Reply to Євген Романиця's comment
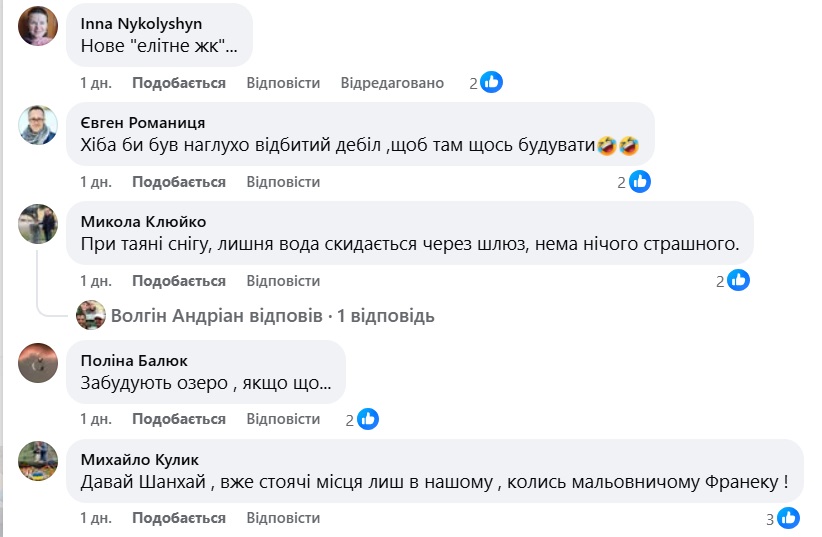Image resolution: width=822 pixels, height=537 pixels. (283, 182)
